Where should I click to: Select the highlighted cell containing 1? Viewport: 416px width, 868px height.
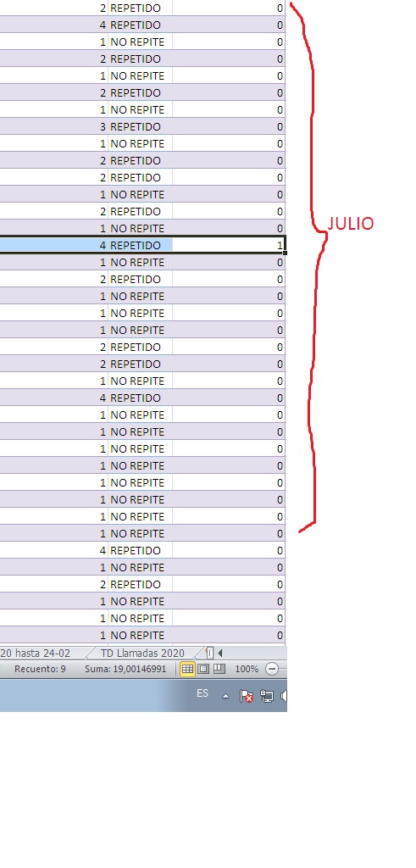click(229, 245)
